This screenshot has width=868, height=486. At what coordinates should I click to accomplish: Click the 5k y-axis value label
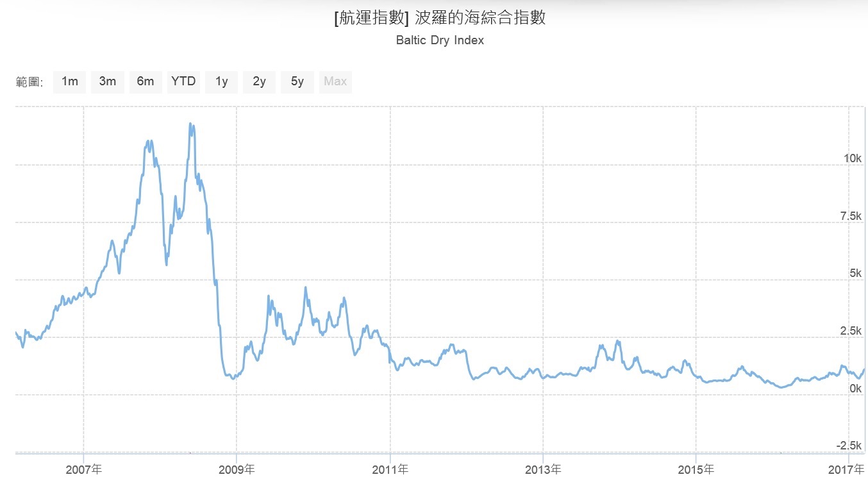click(x=855, y=274)
